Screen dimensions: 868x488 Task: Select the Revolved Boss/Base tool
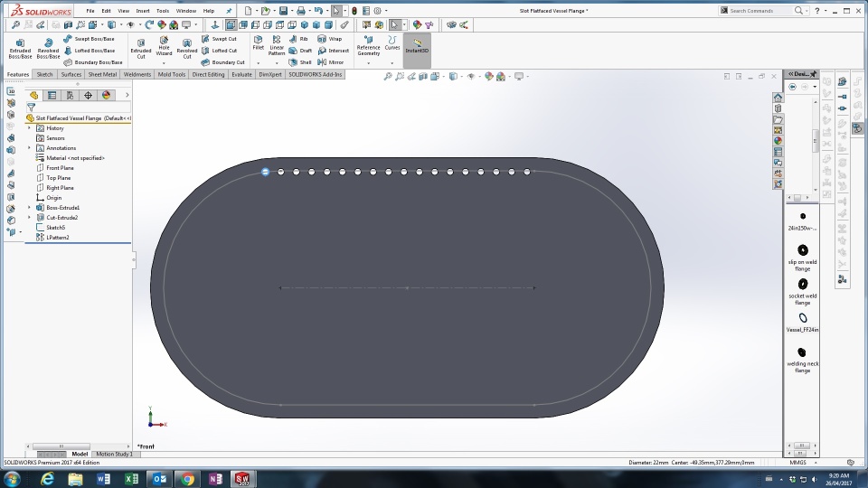pyautogui.click(x=48, y=49)
